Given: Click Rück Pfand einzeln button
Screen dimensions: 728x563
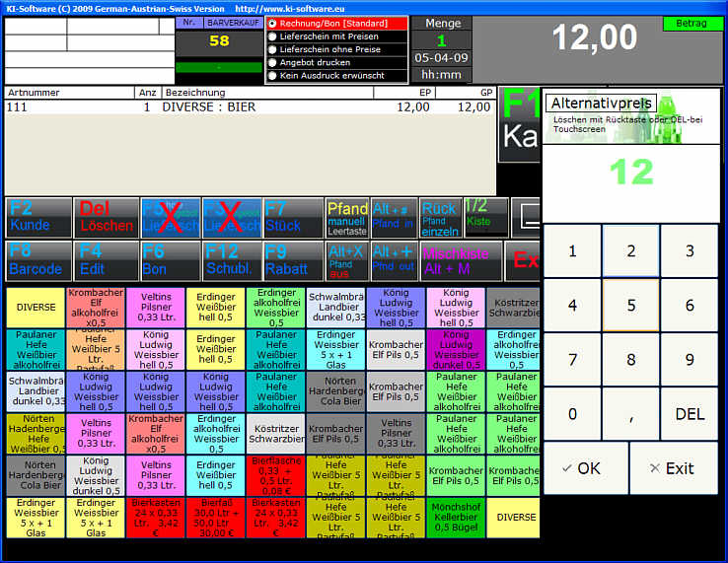Looking at the screenshot, I should coord(441,218).
